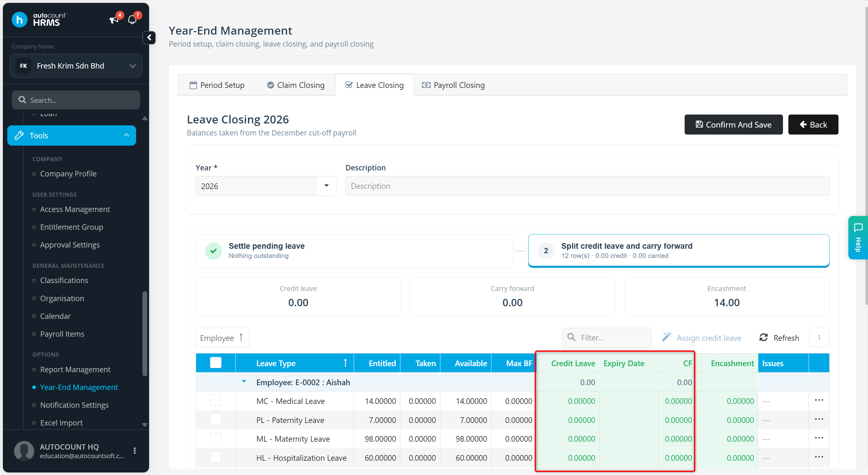Image resolution: width=868 pixels, height=475 pixels.
Task: Open the user account vertical dots menu
Action: point(135,450)
